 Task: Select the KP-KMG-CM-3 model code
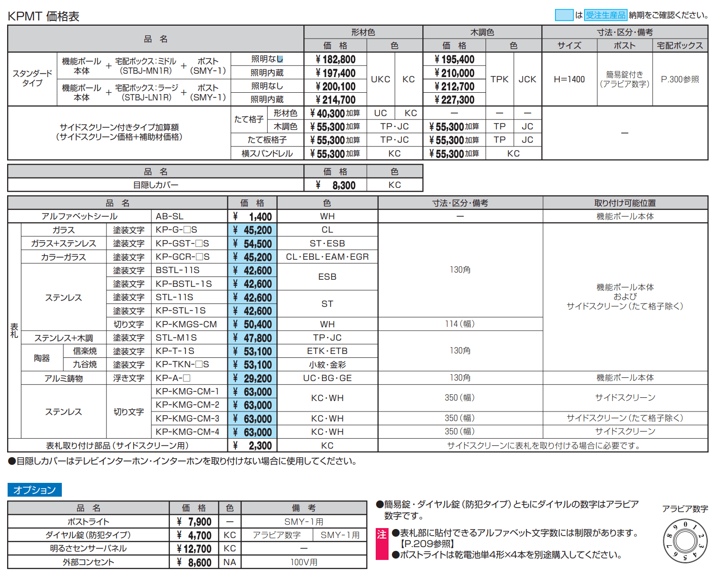pyautogui.click(x=187, y=419)
